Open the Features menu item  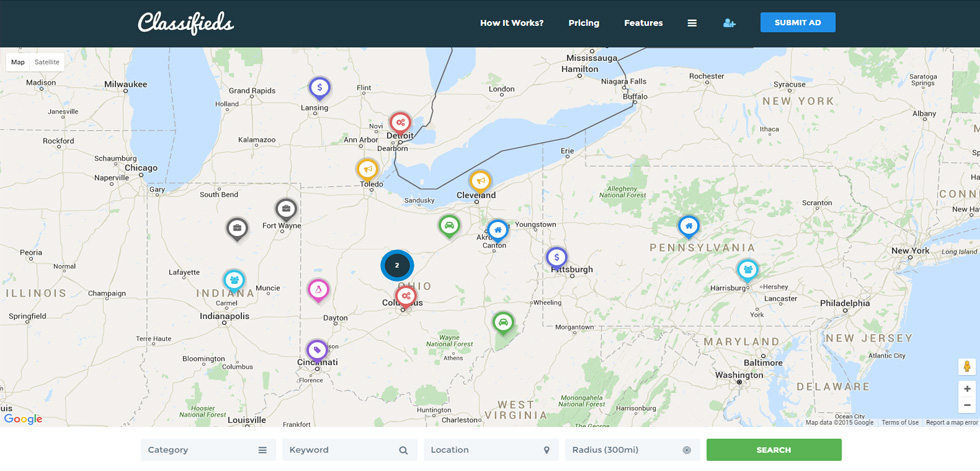click(x=643, y=23)
